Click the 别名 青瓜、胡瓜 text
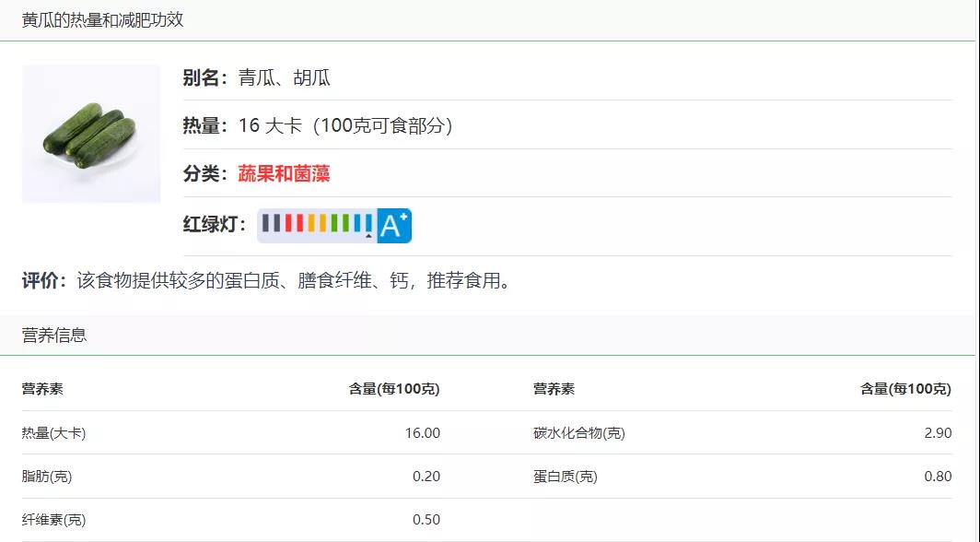Image resolution: width=980 pixels, height=542 pixels. [x=257, y=78]
